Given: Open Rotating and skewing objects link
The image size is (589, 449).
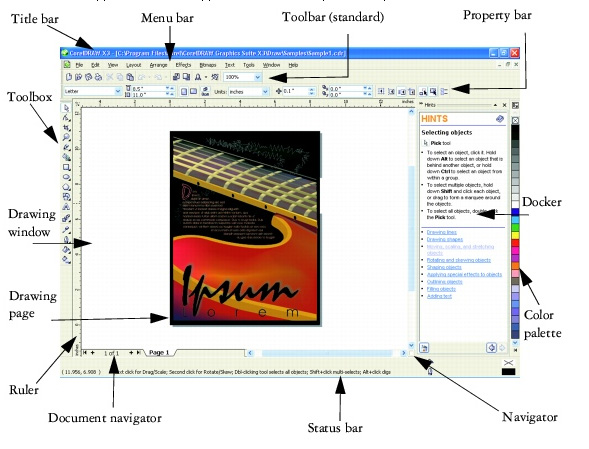Looking at the screenshot, I should (459, 260).
